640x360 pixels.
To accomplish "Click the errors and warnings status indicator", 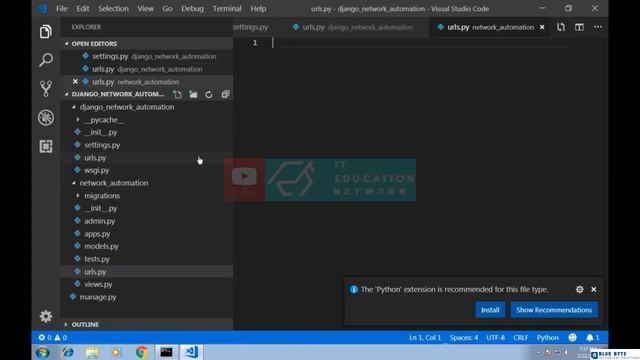I will pyautogui.click(x=53, y=338).
